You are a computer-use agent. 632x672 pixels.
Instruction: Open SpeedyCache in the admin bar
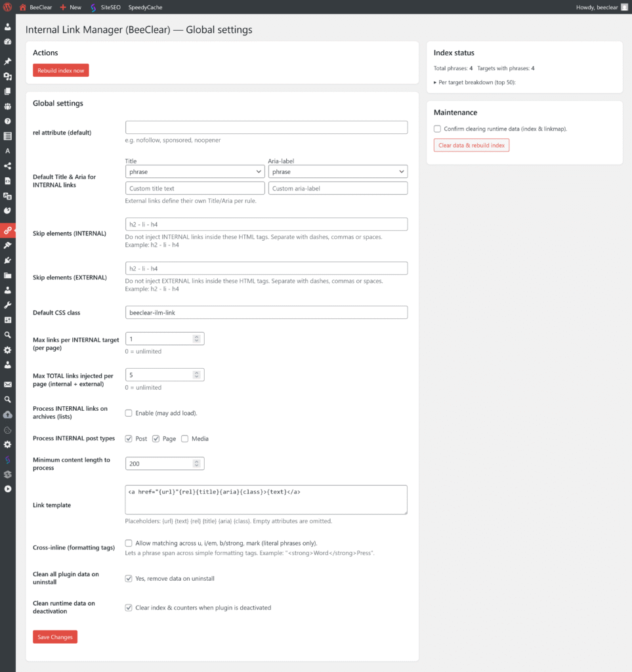pyautogui.click(x=145, y=7)
